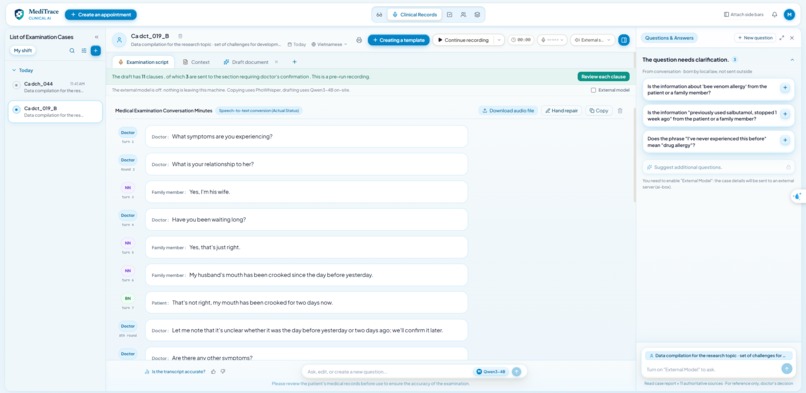Image resolution: width=806 pixels, height=393 pixels.
Task: Print the current case
Action: click(359, 40)
